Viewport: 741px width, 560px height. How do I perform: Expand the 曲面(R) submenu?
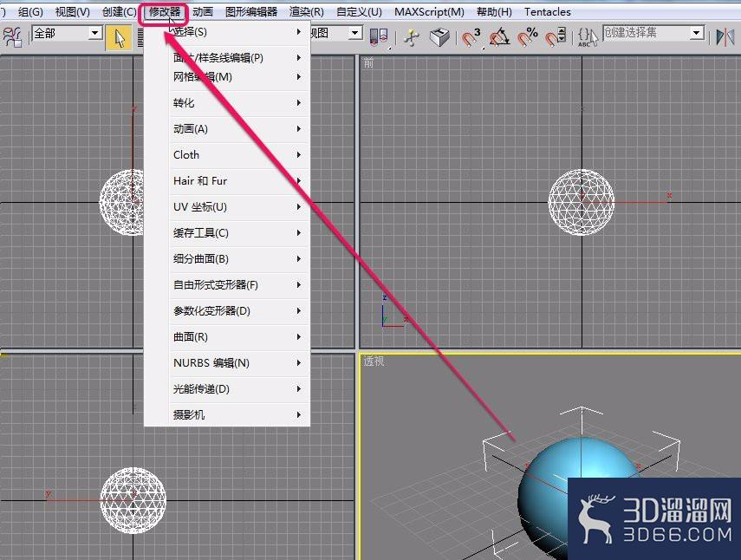(x=227, y=336)
